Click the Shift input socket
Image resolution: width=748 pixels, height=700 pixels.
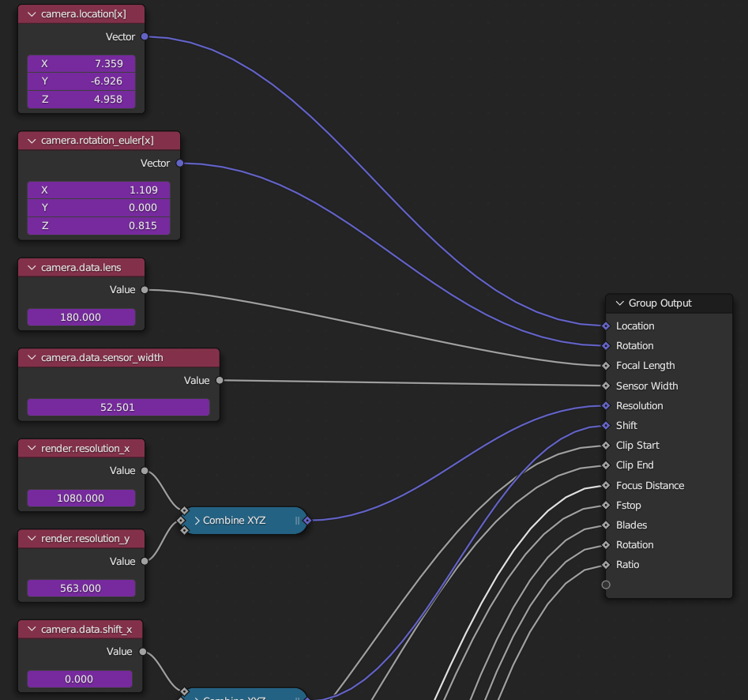[606, 426]
